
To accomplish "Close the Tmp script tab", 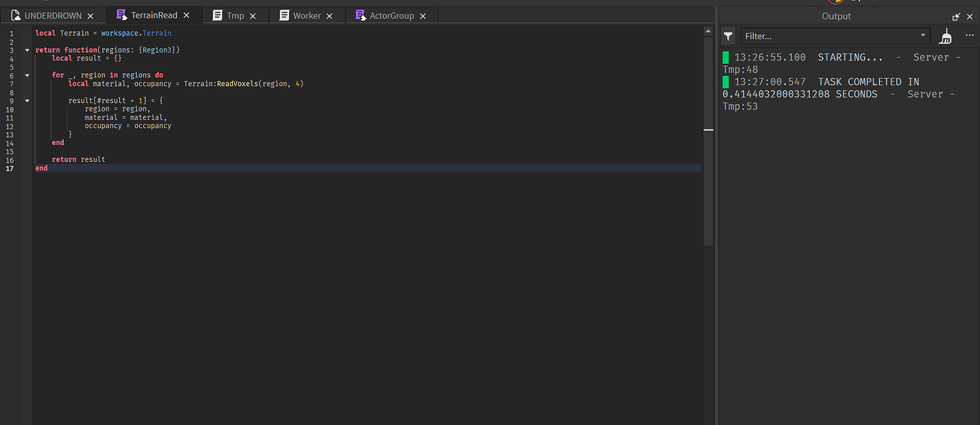I will tap(252, 15).
